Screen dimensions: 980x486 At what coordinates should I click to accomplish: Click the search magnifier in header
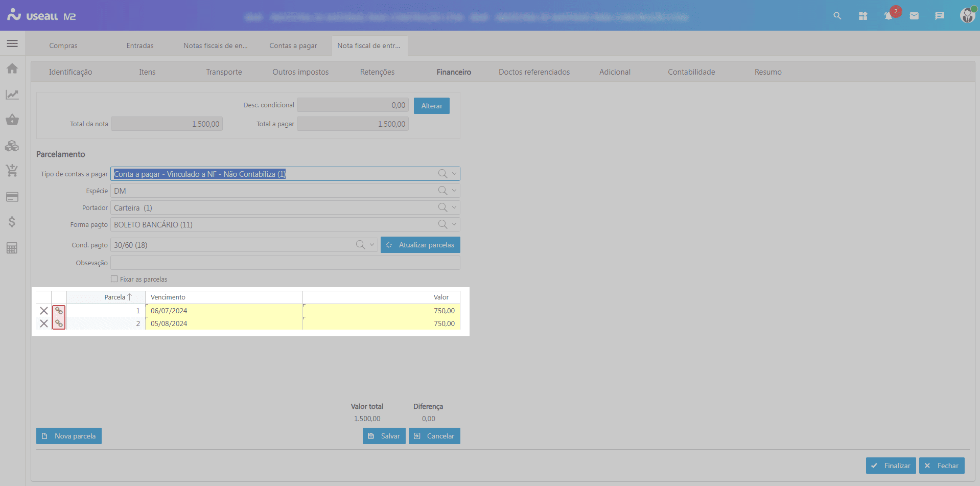[x=837, y=16]
